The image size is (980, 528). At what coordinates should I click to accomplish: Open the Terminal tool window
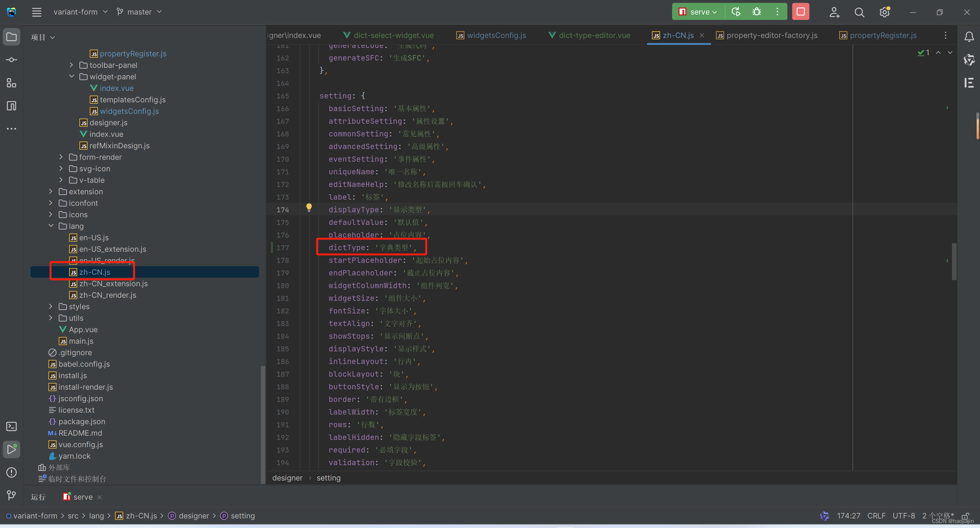click(11, 426)
